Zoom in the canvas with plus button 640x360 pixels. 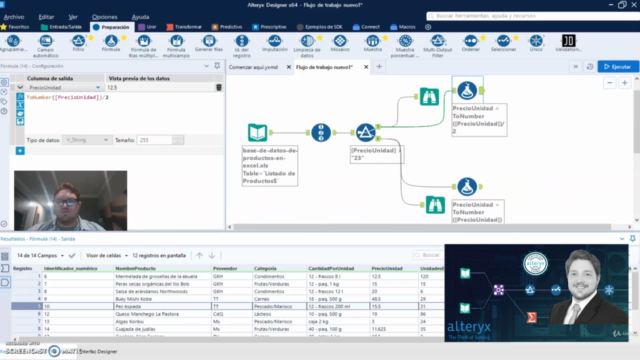[x=624, y=83]
